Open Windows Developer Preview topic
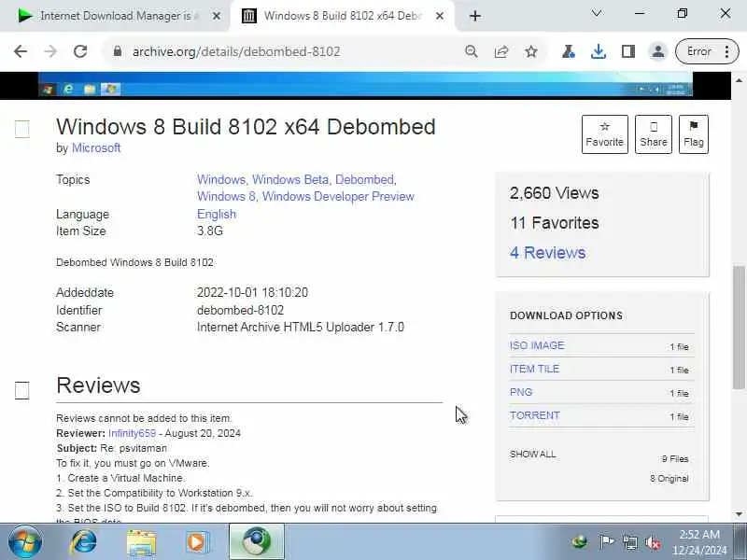Image resolution: width=747 pixels, height=560 pixels. 338,196
